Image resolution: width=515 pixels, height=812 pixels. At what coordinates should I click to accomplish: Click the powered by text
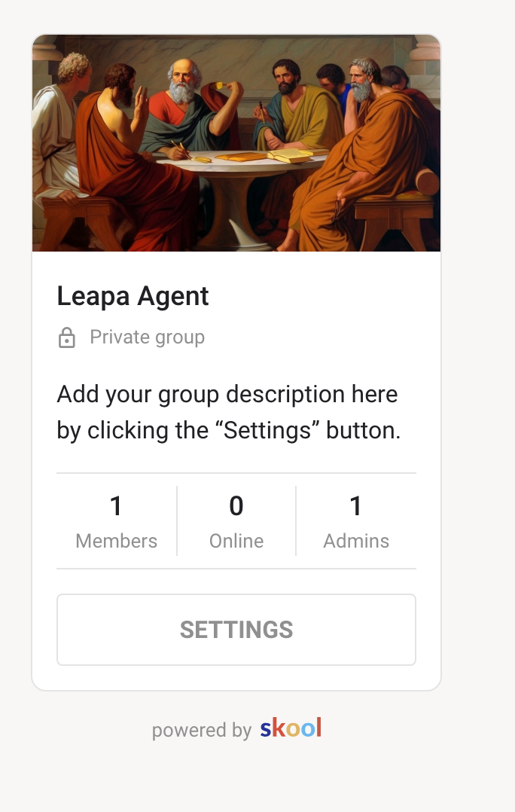point(200,729)
